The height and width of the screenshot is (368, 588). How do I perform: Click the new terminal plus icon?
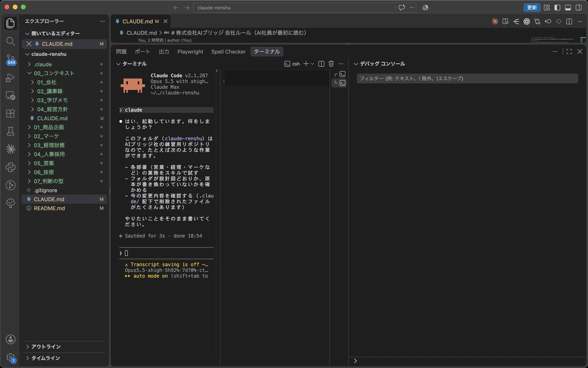306,64
